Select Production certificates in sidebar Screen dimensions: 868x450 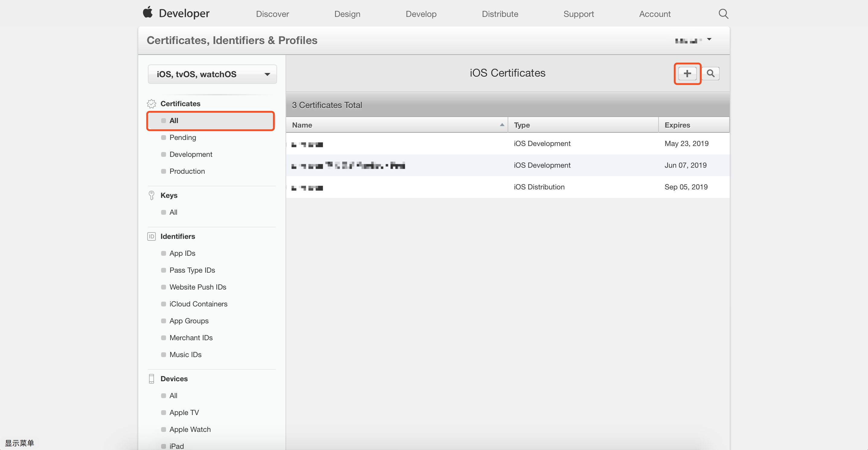point(187,171)
